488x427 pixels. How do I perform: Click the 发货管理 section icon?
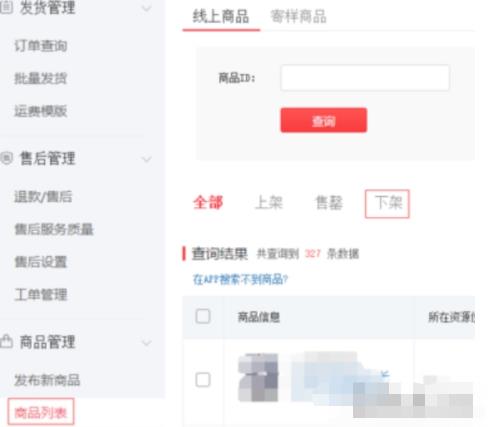[6, 7]
